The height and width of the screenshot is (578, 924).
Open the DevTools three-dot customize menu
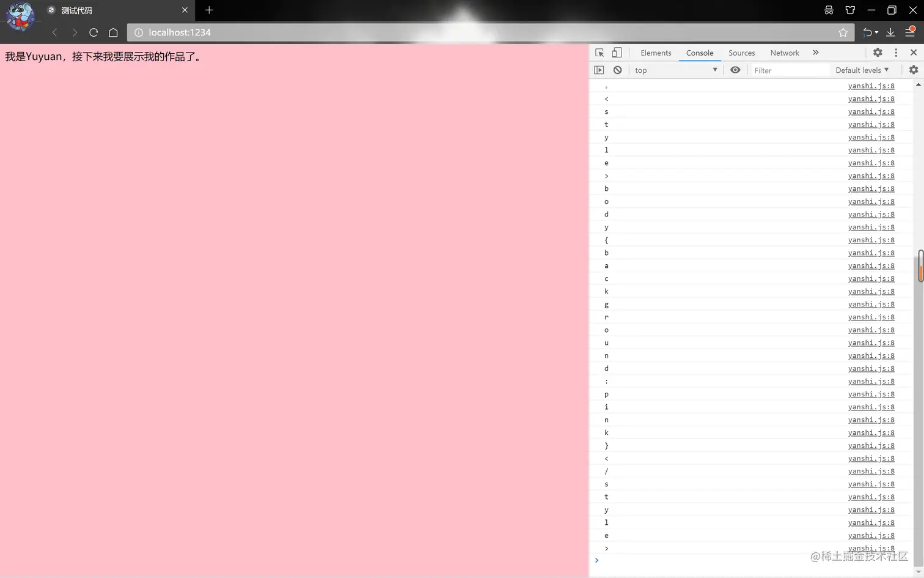(x=896, y=53)
